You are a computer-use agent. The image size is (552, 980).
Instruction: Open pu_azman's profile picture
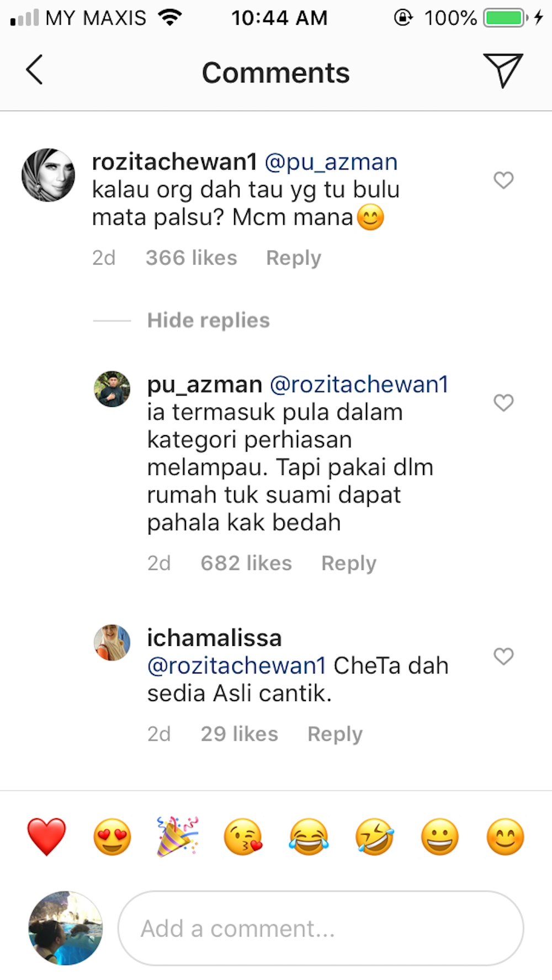click(112, 389)
